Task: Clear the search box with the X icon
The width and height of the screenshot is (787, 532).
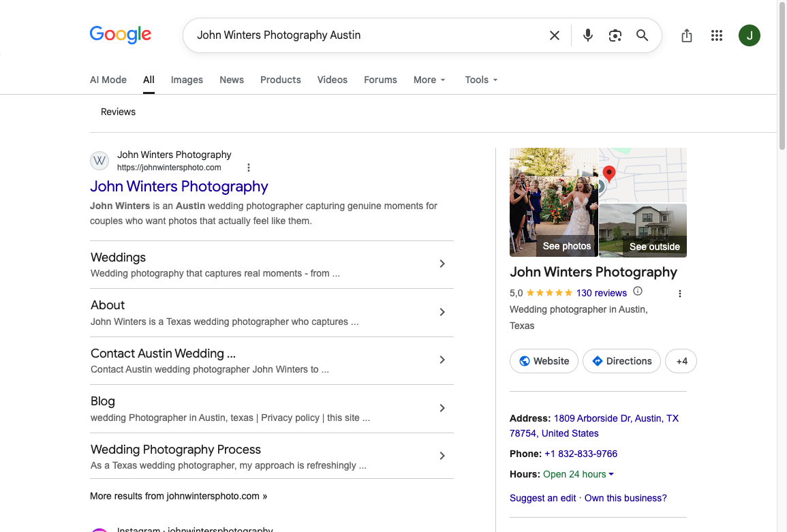Action: tap(554, 35)
